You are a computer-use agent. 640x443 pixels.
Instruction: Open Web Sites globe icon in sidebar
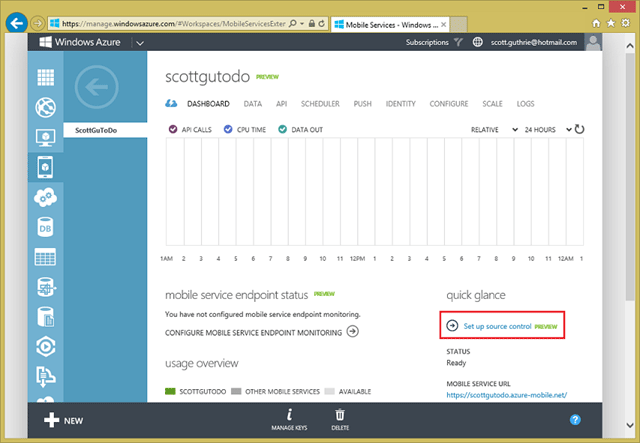tap(45, 107)
